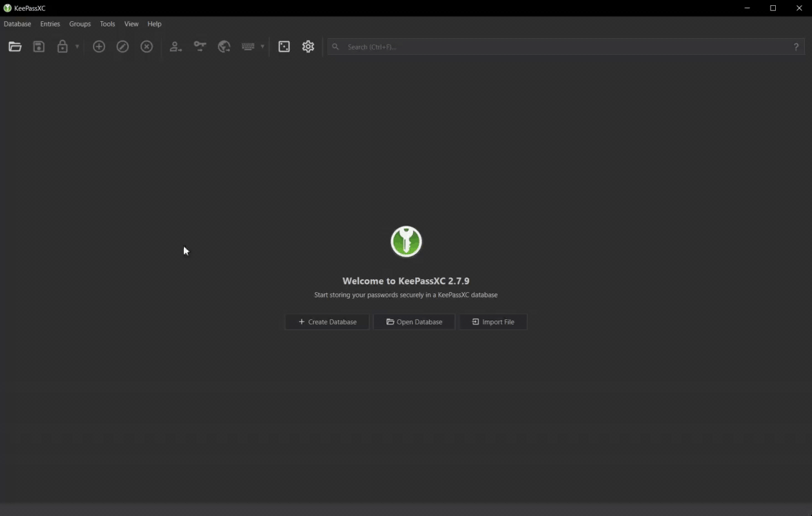The image size is (812, 516).
Task: Minimize the KeePassXC window
Action: 747,8
